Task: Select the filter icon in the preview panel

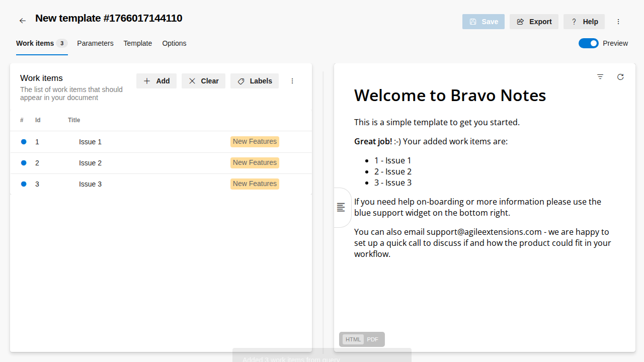Action: pos(600,77)
